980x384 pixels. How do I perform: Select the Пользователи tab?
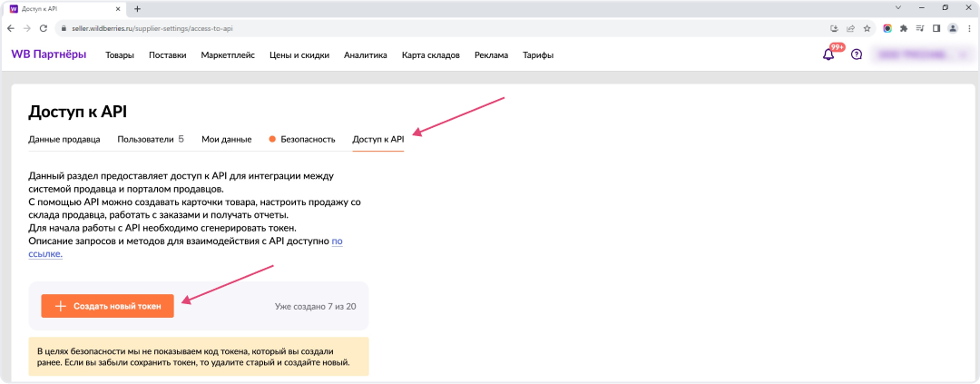click(150, 140)
